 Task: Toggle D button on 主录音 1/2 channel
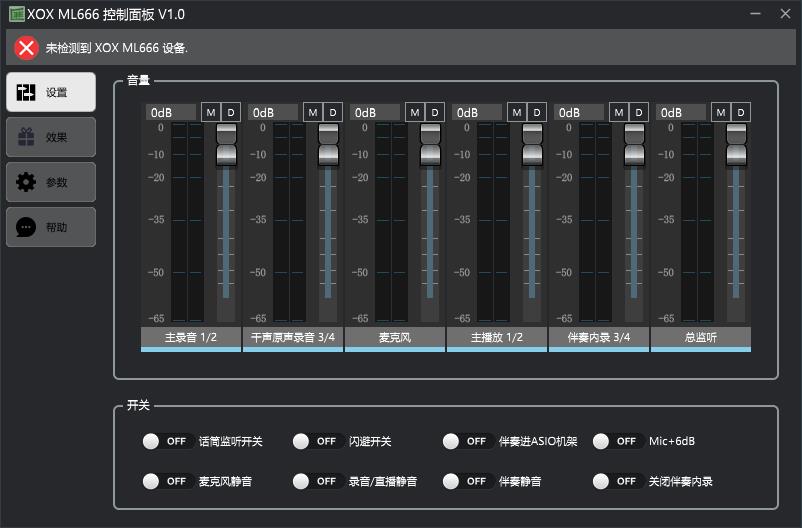[231, 113]
